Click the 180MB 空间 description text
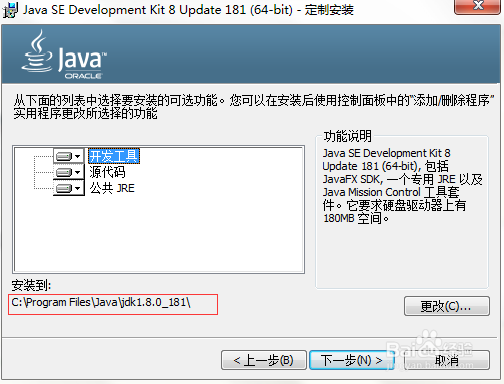 (355, 218)
